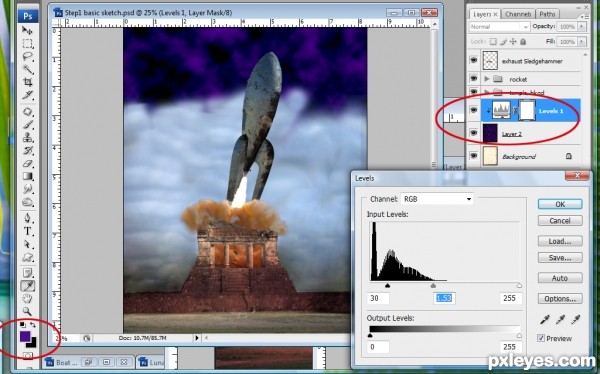Screen dimensions: 600x374
Task: Select the Brush tool
Action: 27,124
